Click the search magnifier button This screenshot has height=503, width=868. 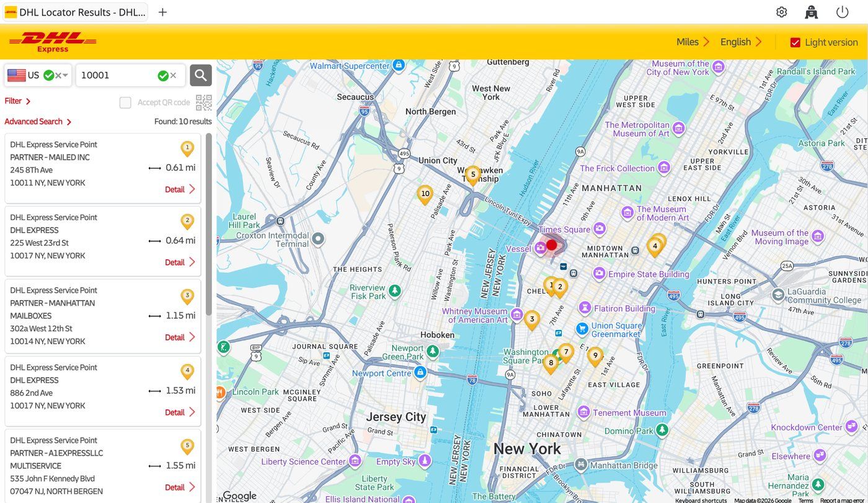201,75
